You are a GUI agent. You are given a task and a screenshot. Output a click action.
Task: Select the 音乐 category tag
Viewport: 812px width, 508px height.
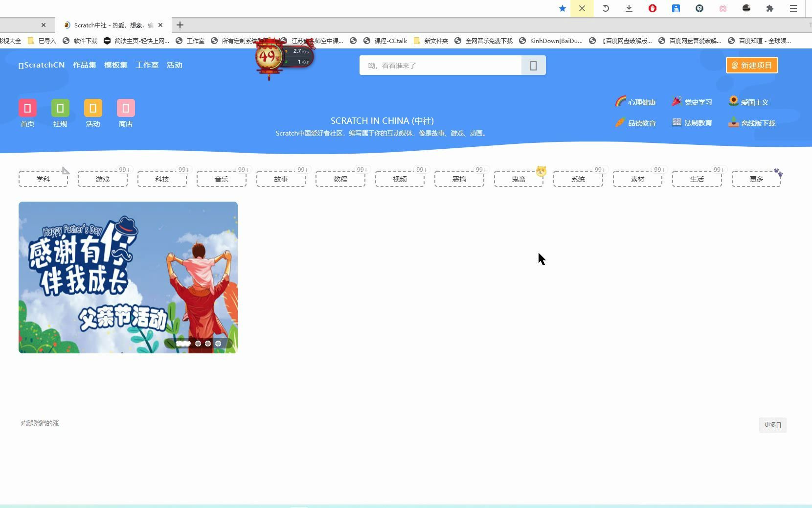222,179
